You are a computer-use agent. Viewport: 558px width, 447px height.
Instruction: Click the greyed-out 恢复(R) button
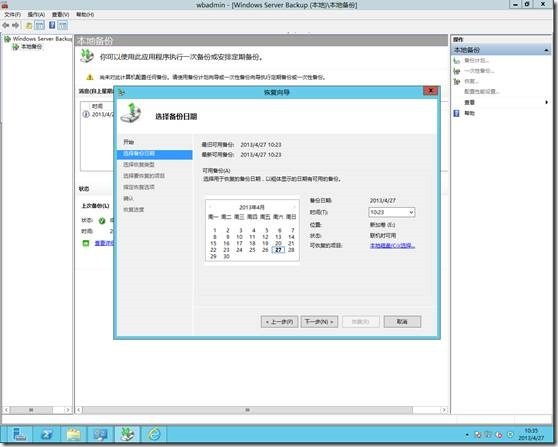pyautogui.click(x=360, y=322)
